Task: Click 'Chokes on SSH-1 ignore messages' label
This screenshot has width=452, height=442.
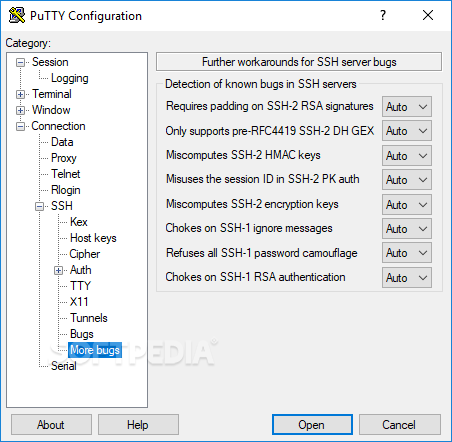Action: pos(249,228)
